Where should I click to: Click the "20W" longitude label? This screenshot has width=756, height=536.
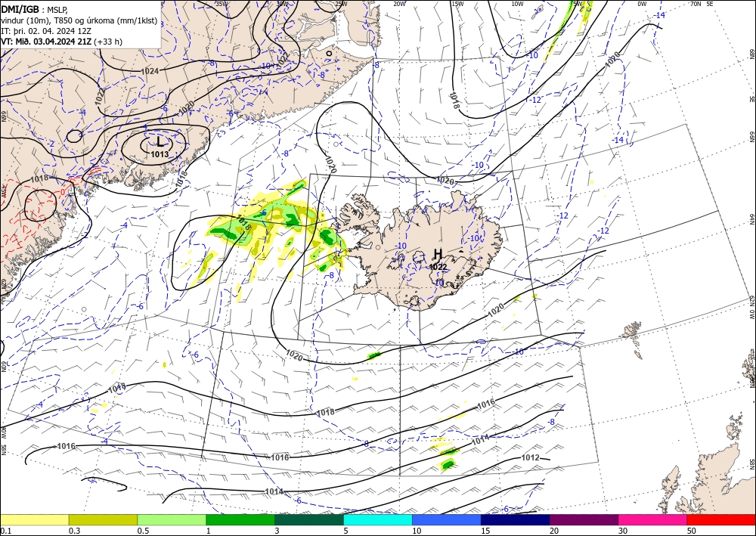pyautogui.click(x=398, y=4)
